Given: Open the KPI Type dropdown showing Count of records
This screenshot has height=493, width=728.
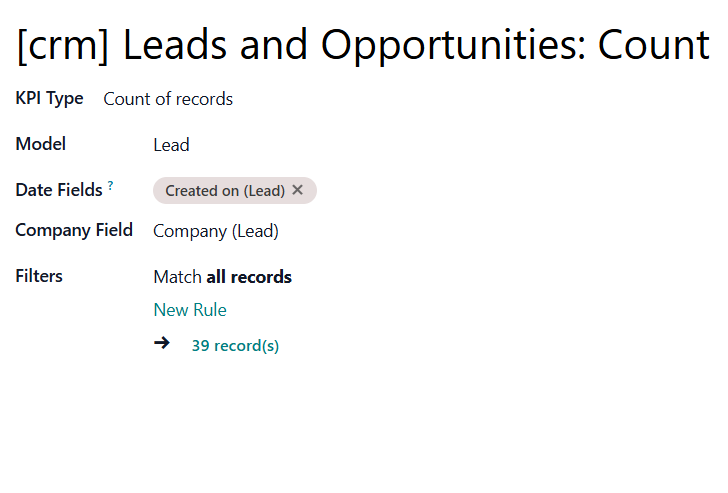Looking at the screenshot, I should click(x=168, y=99).
